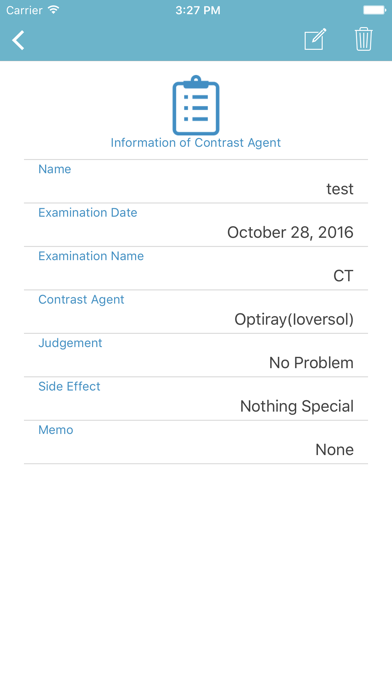Delete record with trash can icon
Screen dimensions: 392x696
pos(363,40)
